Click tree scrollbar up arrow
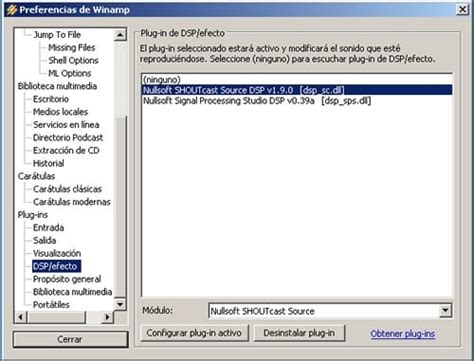474x361 pixels. click(x=120, y=35)
